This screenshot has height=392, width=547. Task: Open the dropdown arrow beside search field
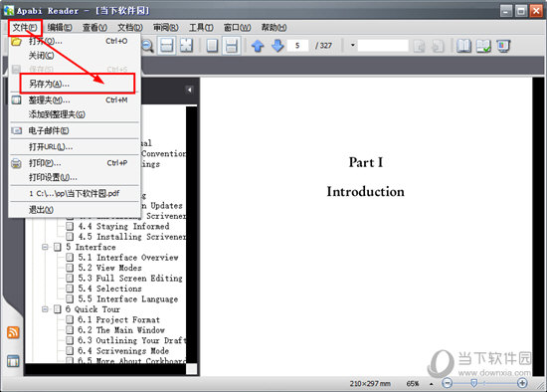coord(353,46)
